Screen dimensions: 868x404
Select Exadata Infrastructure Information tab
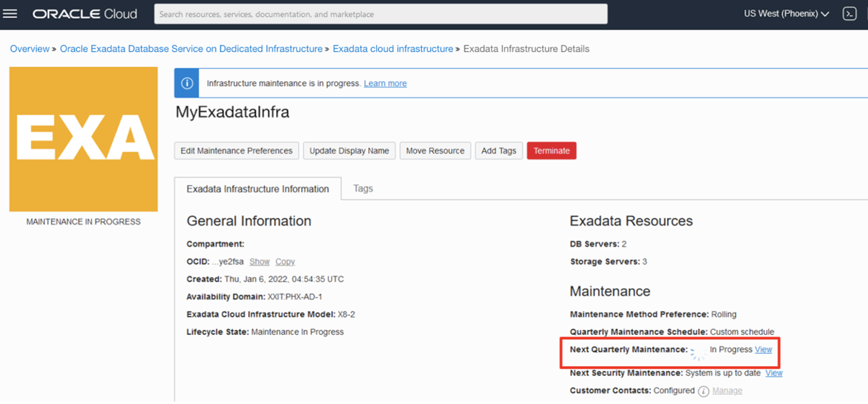258,189
